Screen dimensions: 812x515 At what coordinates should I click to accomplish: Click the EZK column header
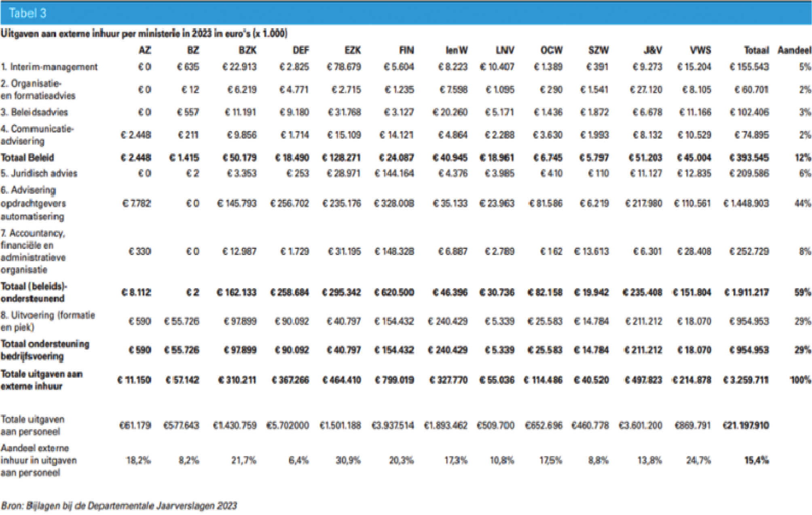(x=352, y=50)
